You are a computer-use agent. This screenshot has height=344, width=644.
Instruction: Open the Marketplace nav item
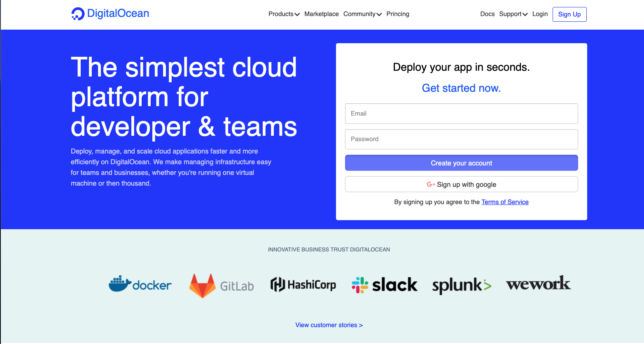(x=322, y=14)
